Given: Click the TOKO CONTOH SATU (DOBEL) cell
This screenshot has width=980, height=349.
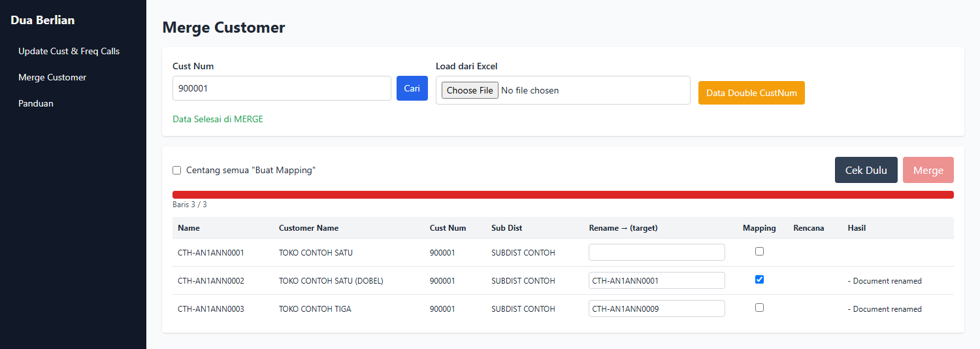Looking at the screenshot, I should pos(331,280).
